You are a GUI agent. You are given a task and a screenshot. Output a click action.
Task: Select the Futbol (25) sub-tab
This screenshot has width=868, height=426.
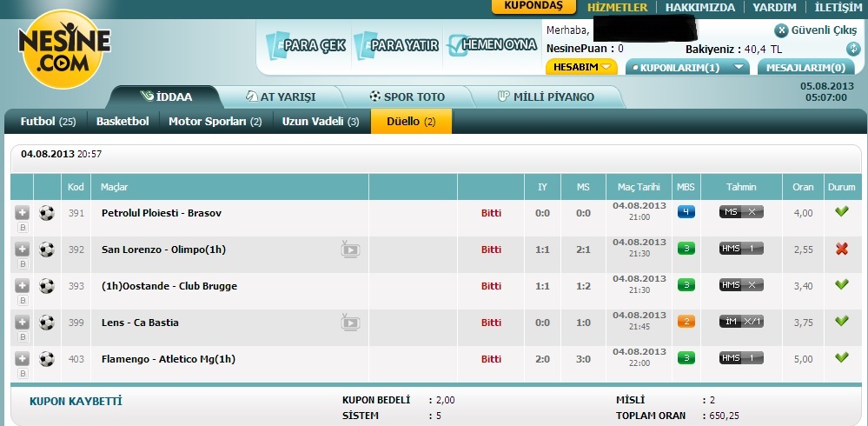[x=48, y=122]
